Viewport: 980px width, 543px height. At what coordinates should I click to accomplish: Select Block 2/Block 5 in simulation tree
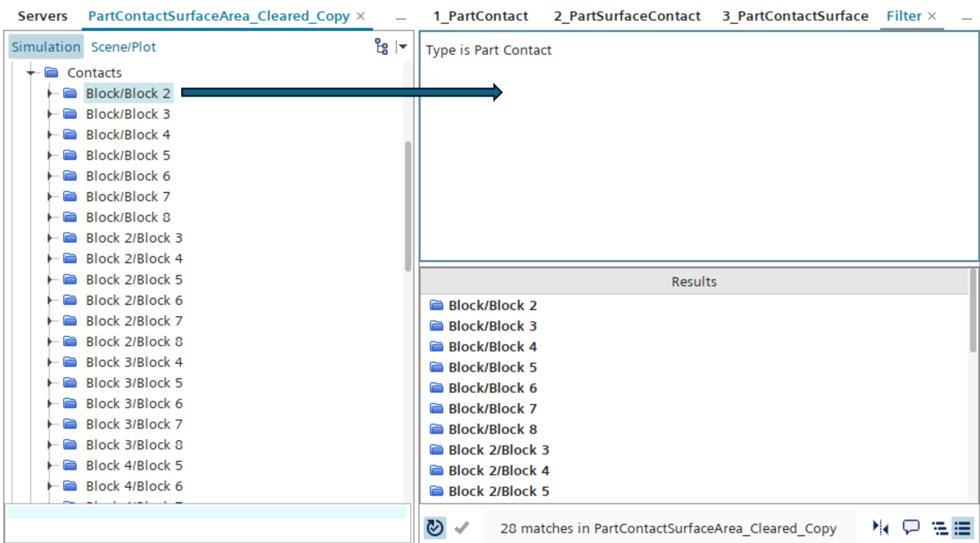point(134,279)
